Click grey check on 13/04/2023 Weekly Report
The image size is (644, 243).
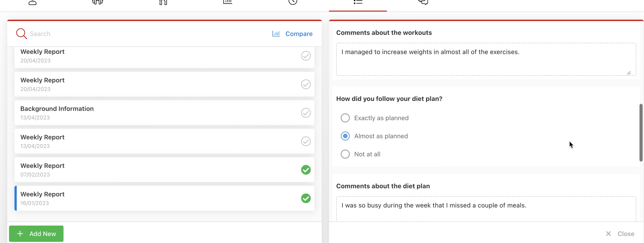306,141
